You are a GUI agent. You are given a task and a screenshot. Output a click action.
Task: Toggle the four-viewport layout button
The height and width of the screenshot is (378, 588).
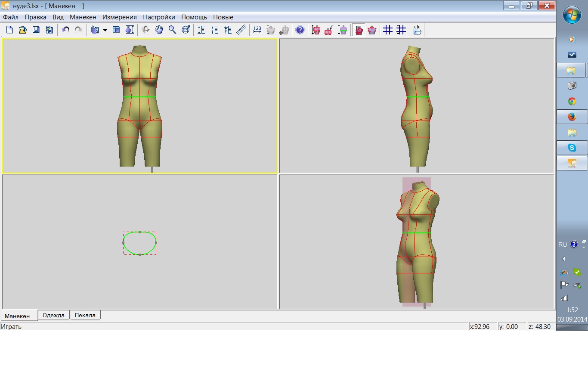point(116,30)
